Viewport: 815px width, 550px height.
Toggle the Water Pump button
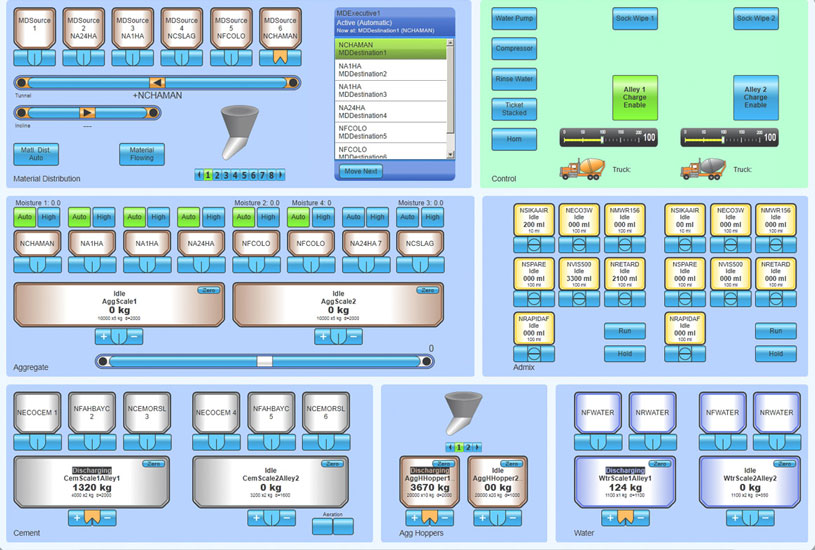click(514, 18)
